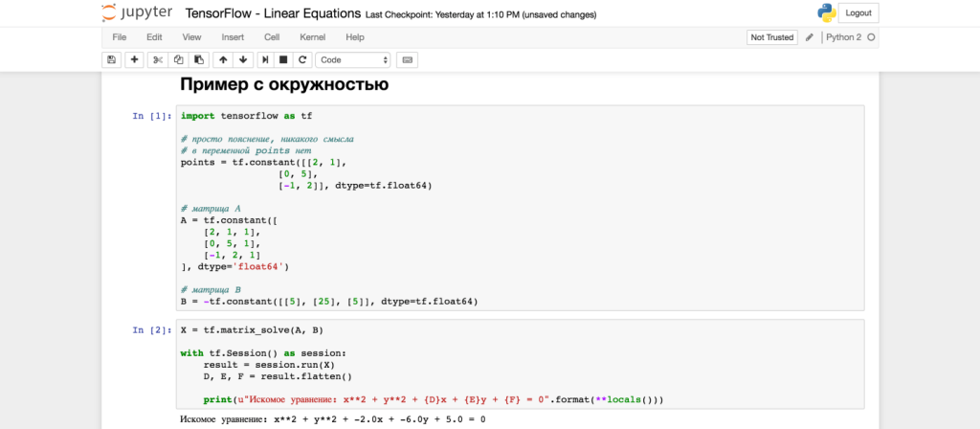Move selected cell down
Image resolution: width=980 pixels, height=429 pixels.
pos(243,59)
